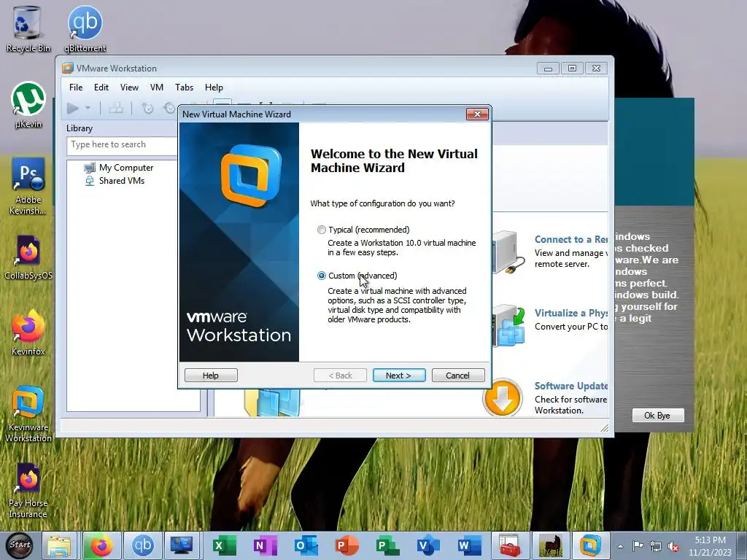Open the Pay Horse Insurance desktop icon
This screenshot has width=747, height=560.
(x=28, y=491)
